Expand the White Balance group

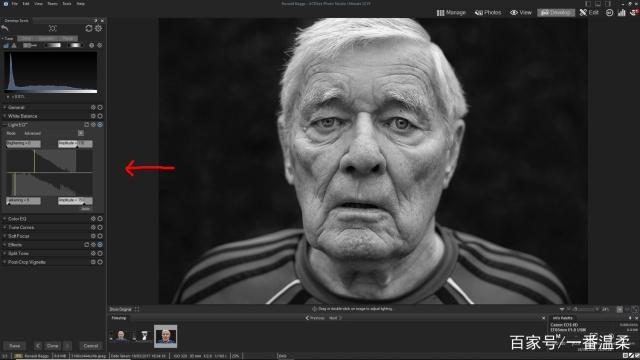[x=4, y=116]
